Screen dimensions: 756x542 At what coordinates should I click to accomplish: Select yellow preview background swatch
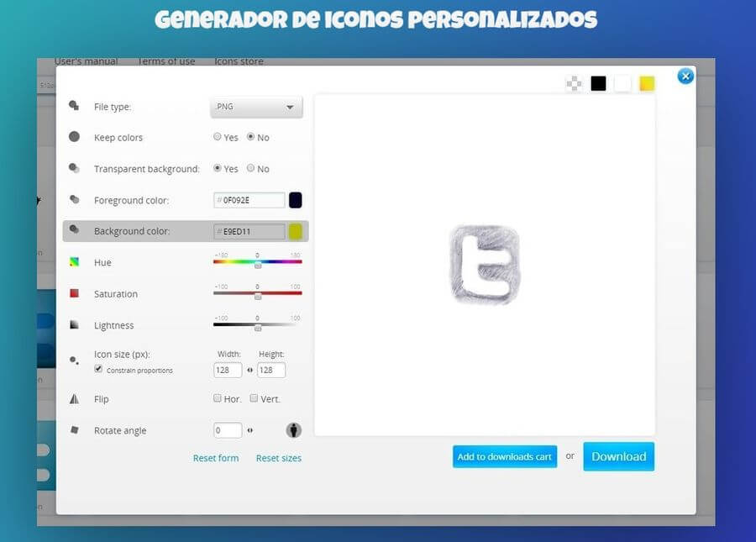(x=647, y=83)
